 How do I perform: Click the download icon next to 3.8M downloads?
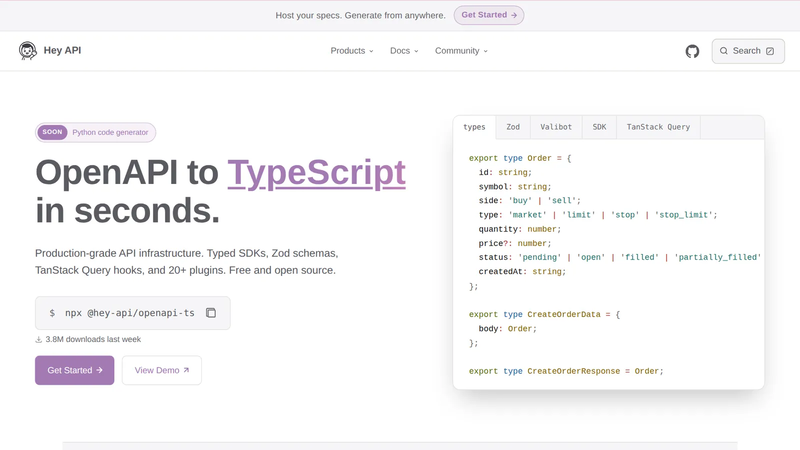(x=38, y=340)
